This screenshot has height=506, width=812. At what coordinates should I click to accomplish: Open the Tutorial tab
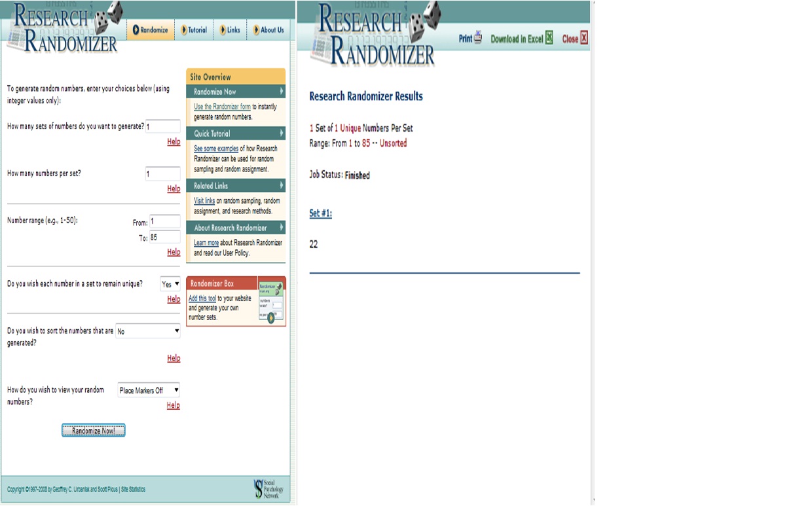[x=194, y=30]
